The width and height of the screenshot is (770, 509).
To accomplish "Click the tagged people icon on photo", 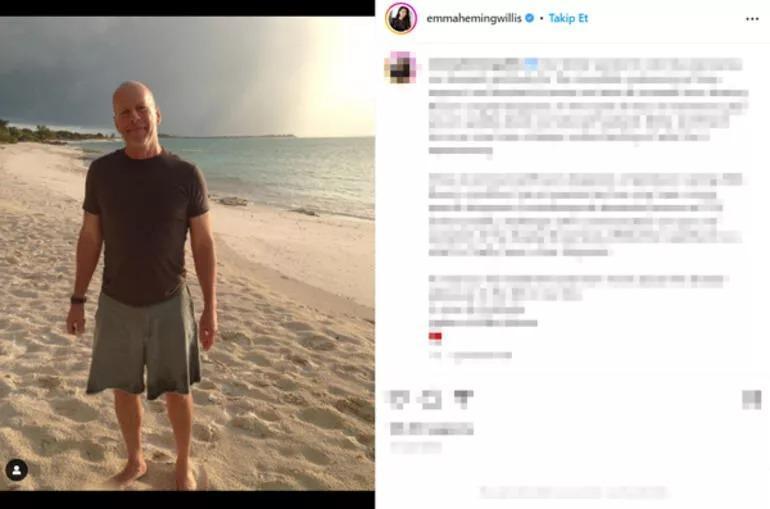I will (16, 470).
